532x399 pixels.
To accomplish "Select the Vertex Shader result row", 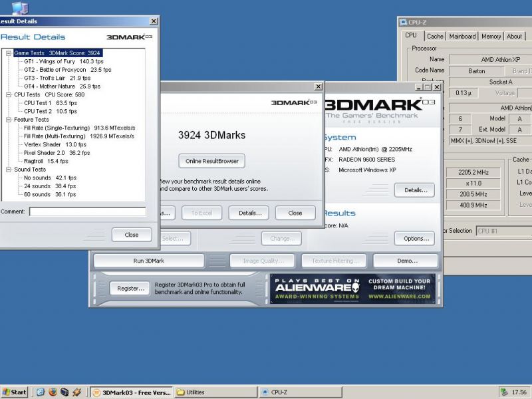I will click(x=55, y=144).
